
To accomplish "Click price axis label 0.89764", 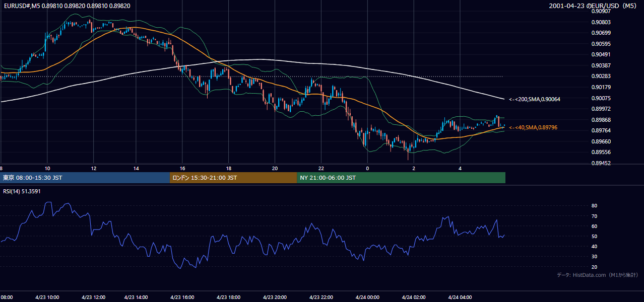I will point(602,130).
